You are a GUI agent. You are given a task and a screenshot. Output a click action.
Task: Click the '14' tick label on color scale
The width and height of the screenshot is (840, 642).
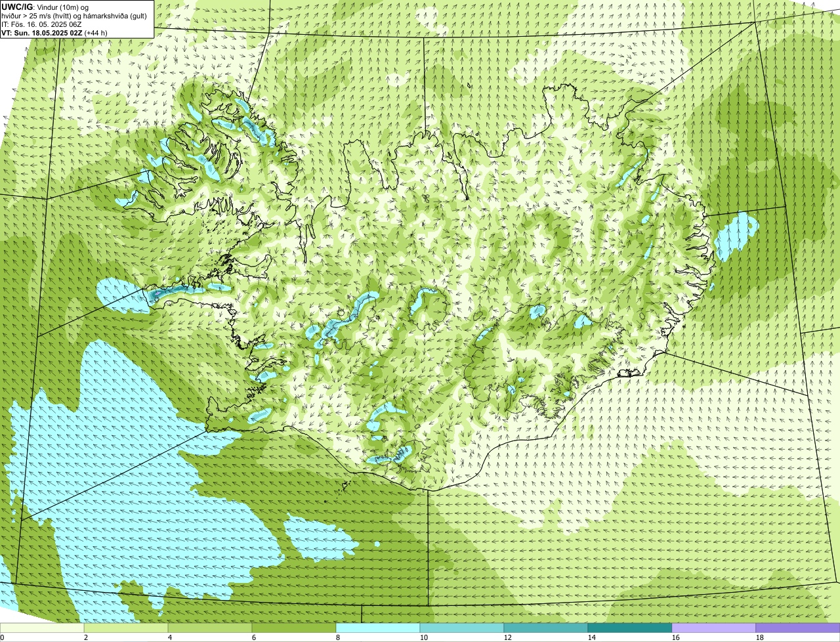pyautogui.click(x=592, y=637)
